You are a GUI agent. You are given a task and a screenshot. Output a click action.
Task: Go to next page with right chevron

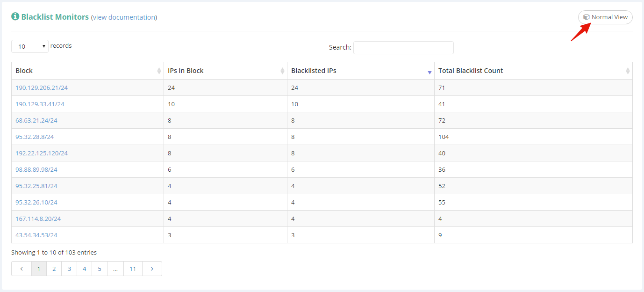(x=152, y=269)
